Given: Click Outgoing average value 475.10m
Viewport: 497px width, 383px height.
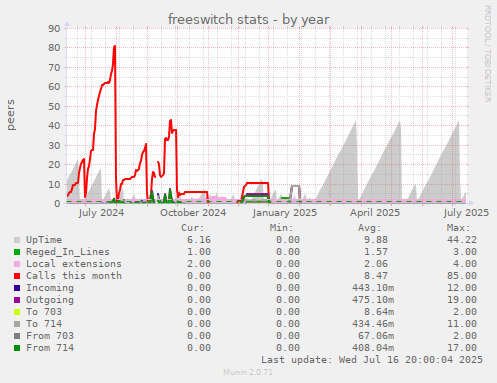Looking at the screenshot, I should coord(373,300).
